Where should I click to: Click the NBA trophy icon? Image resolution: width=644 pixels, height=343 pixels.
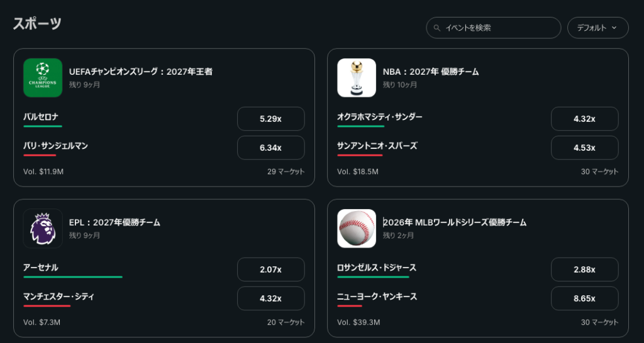click(357, 78)
